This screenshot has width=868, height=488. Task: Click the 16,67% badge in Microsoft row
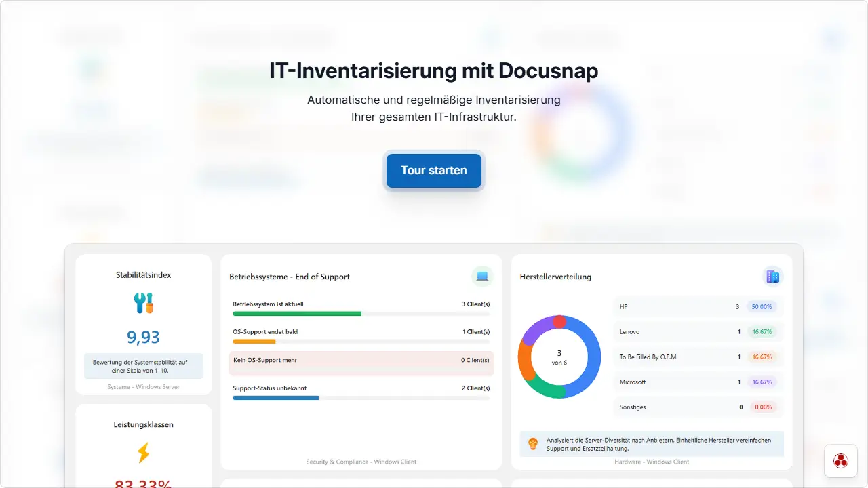click(x=762, y=382)
